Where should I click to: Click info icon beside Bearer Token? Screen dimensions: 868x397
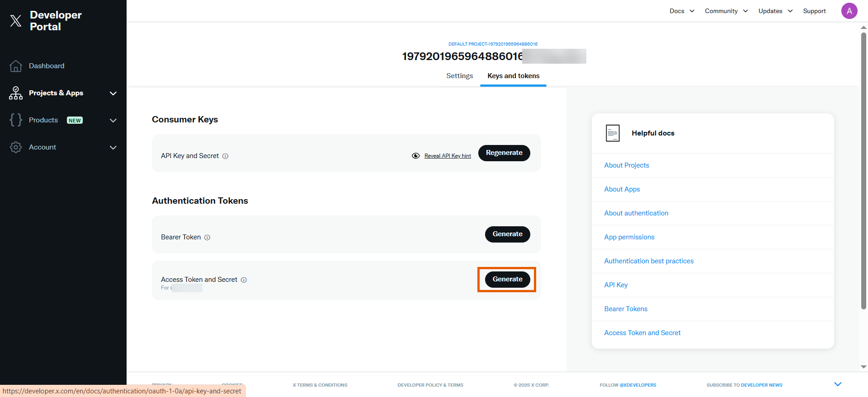click(207, 238)
